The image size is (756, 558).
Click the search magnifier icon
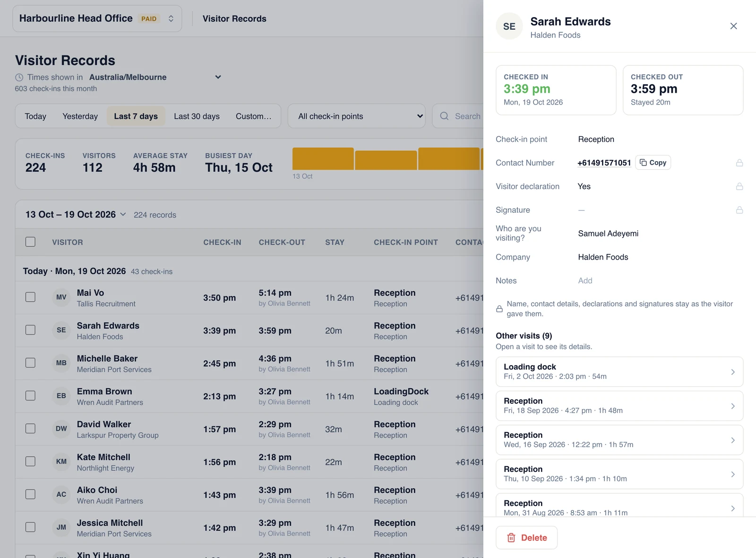point(444,116)
